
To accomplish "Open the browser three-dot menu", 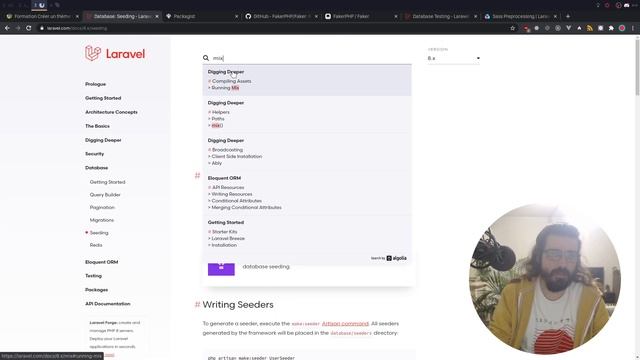I will point(633,28).
